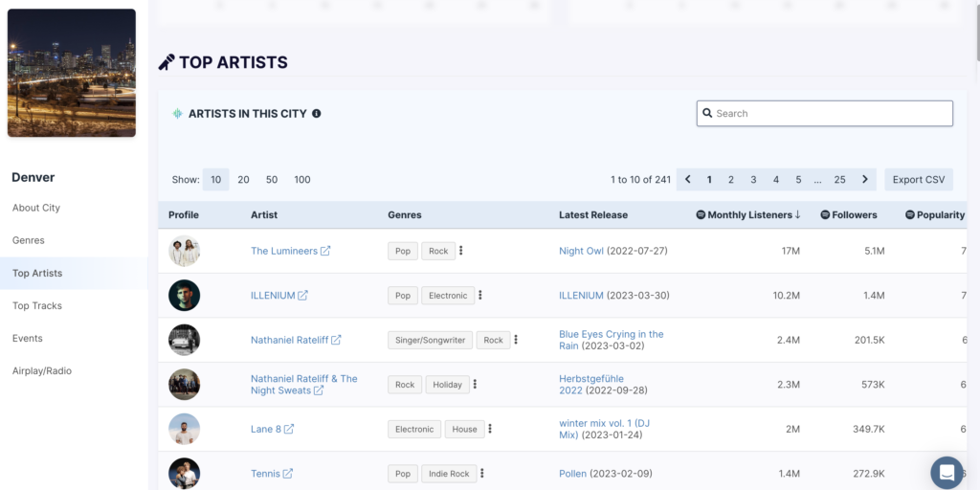This screenshot has height=490, width=980.
Task: Open Nathaniel Rateliff external link icon
Action: [x=336, y=340]
